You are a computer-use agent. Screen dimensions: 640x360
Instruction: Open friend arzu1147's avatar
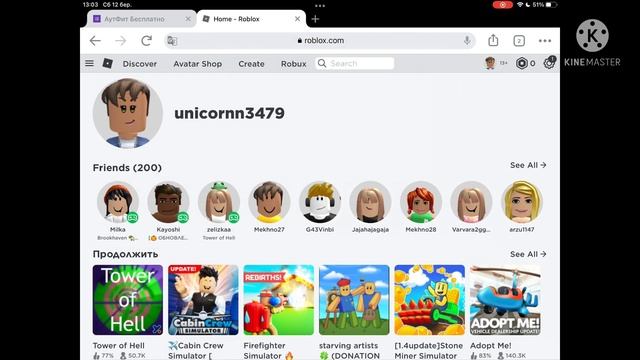click(522, 202)
